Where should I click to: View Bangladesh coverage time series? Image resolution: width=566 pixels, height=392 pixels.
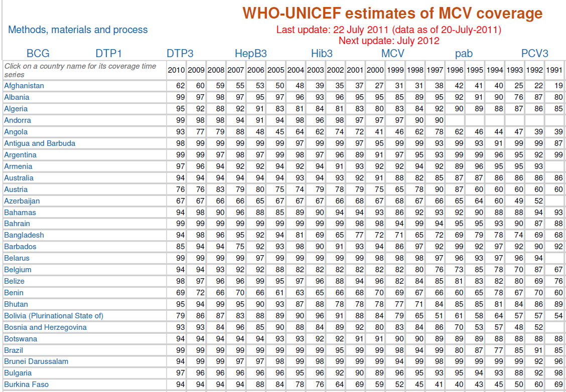(24, 235)
